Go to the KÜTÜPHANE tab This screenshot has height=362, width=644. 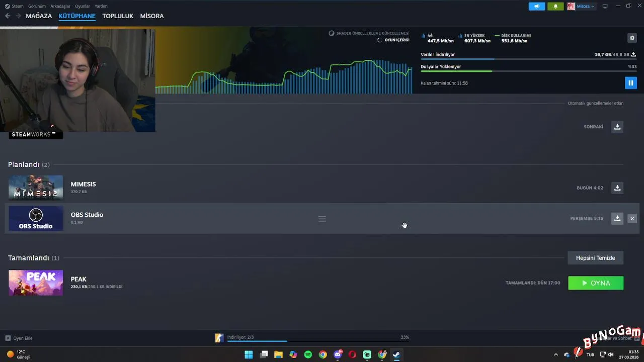77,16
